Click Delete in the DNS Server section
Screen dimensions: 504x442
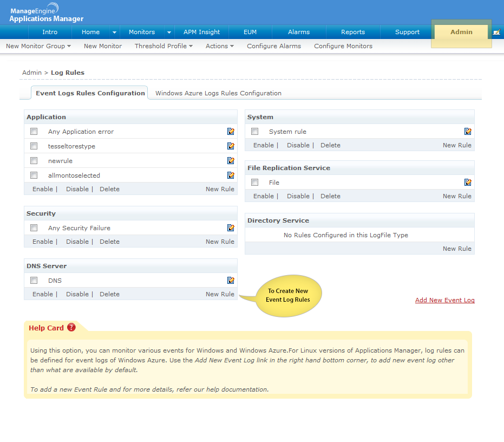pyautogui.click(x=109, y=294)
